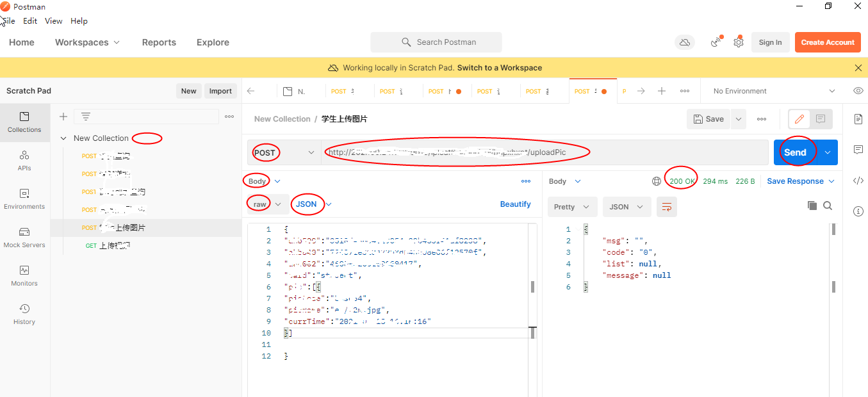Expand the Workspaces dropdown
Screen dimensions: 868x397
[x=87, y=42]
